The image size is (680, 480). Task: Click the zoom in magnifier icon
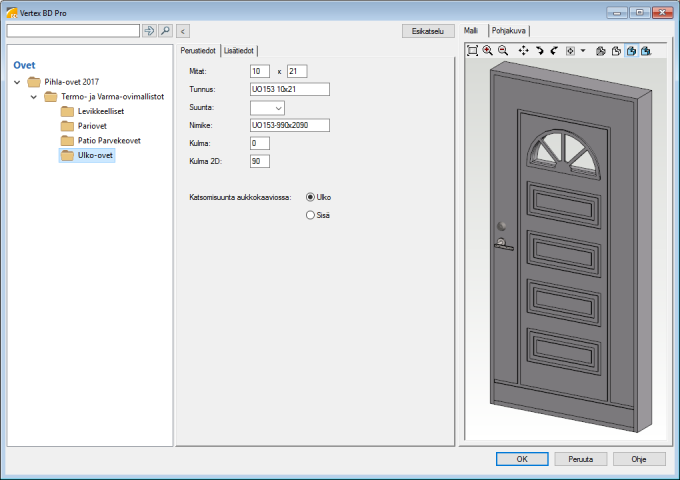click(x=488, y=50)
